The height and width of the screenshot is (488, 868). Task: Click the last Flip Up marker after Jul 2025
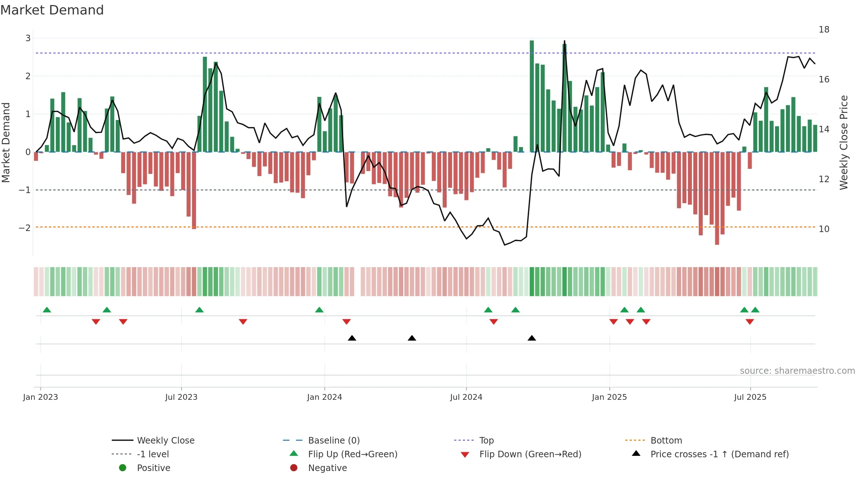(755, 310)
